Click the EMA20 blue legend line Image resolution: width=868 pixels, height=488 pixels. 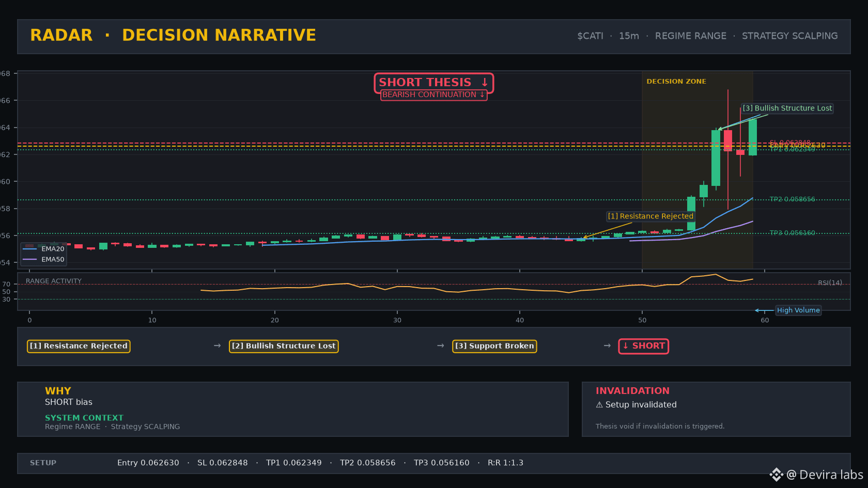[x=30, y=249]
